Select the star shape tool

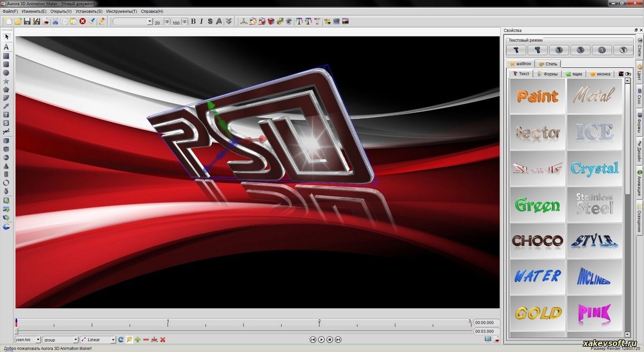[6, 81]
